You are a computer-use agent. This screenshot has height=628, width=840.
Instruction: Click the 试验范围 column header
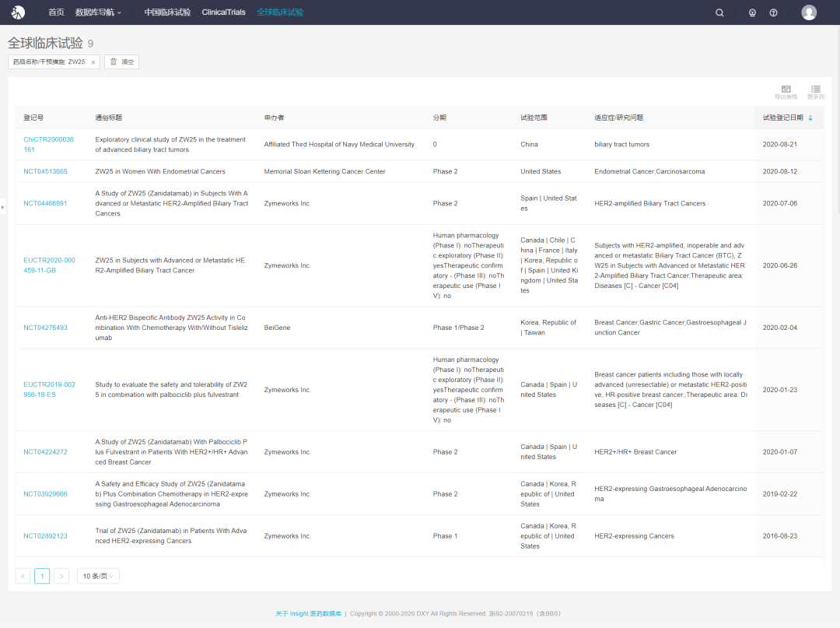tap(534, 118)
